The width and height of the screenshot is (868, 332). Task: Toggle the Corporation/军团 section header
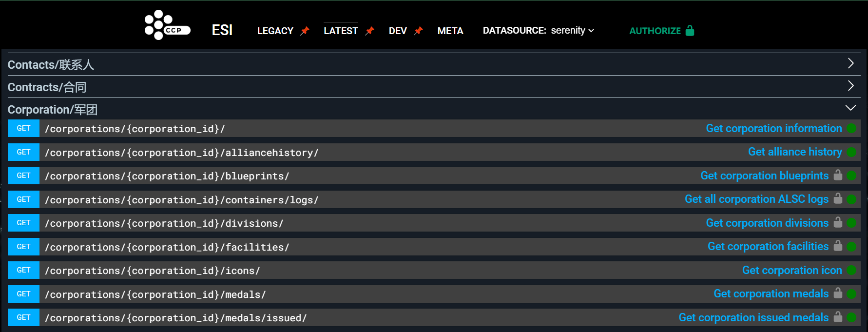434,109
